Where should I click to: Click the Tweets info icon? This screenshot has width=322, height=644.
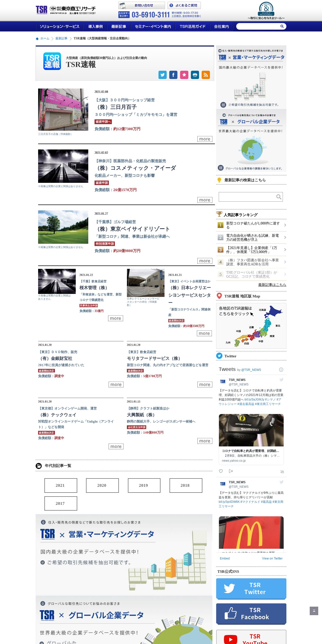point(281,370)
